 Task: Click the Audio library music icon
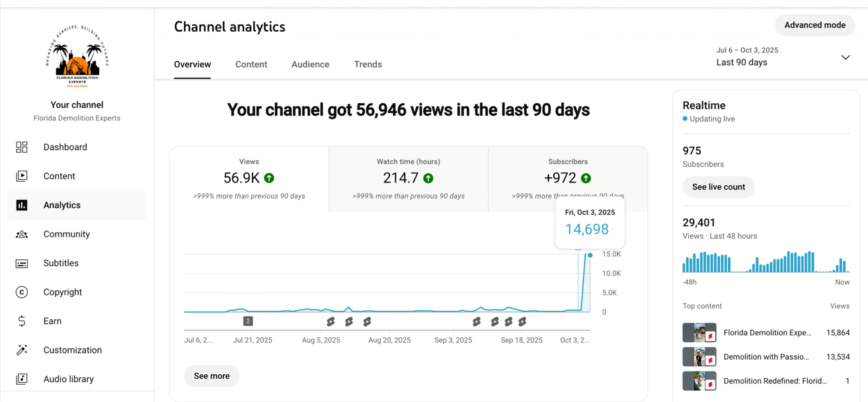[x=22, y=380]
